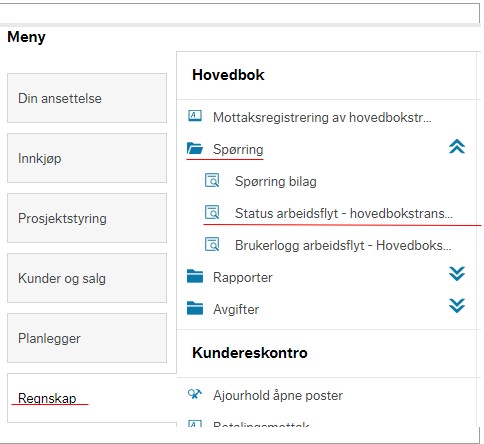
Task: Collapse the Spørring folder with up chevrons
Action: (x=457, y=147)
